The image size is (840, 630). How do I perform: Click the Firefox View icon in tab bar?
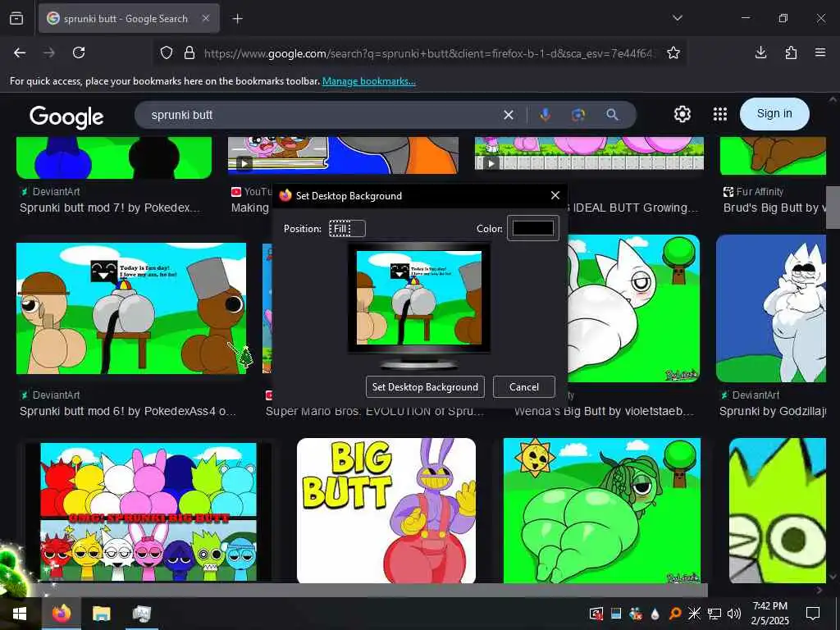tap(16, 18)
